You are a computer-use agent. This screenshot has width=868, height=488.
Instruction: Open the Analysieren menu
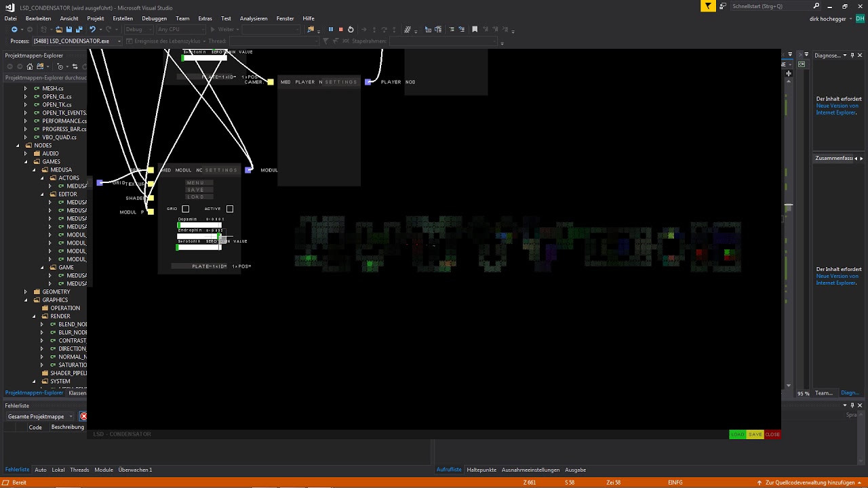click(254, 18)
